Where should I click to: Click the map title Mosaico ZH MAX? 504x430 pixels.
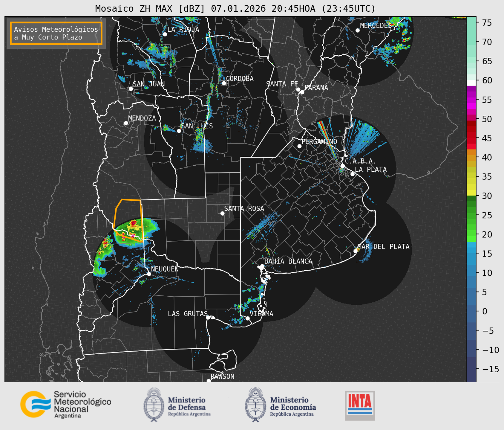pos(235,8)
